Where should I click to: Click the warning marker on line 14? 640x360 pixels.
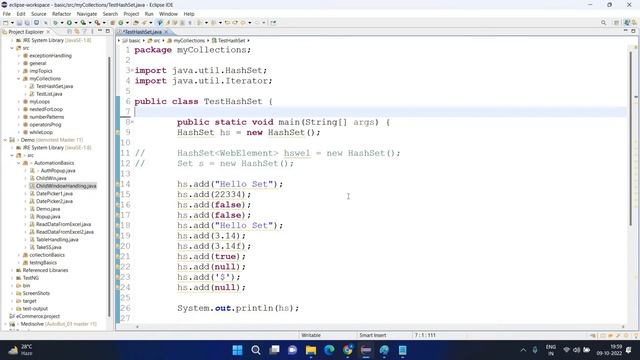coord(118,184)
